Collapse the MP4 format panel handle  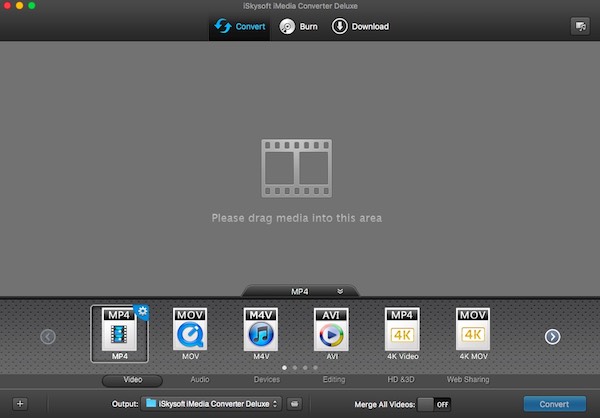click(x=300, y=291)
